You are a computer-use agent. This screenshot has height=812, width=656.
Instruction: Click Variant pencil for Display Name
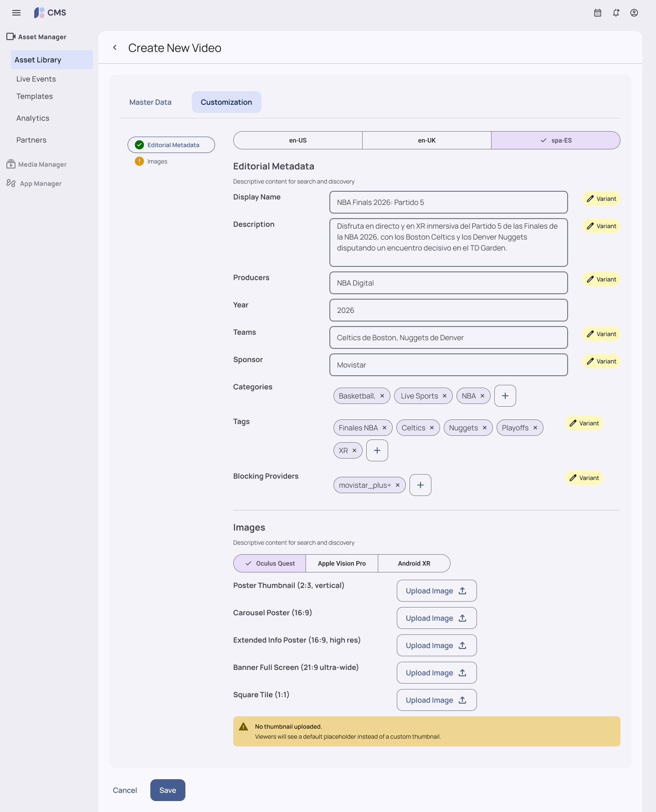click(601, 199)
